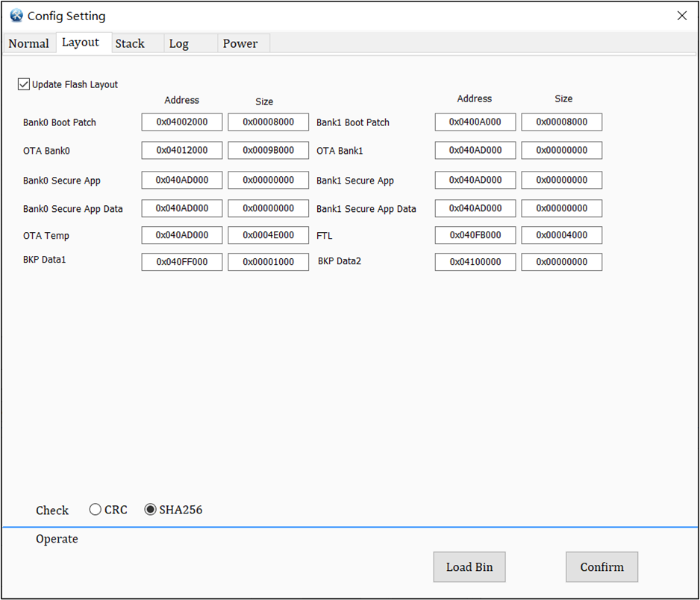Enable the Update Flash Layout checkbox

coord(23,84)
